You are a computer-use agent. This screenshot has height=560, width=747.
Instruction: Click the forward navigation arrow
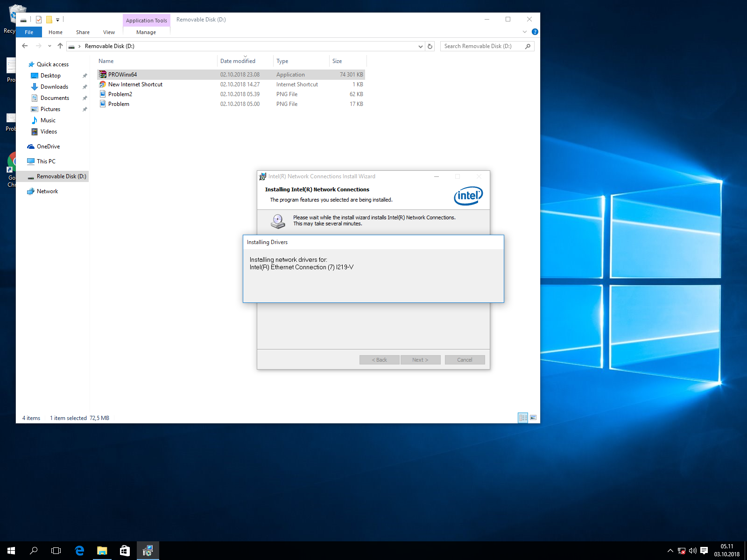coord(39,46)
